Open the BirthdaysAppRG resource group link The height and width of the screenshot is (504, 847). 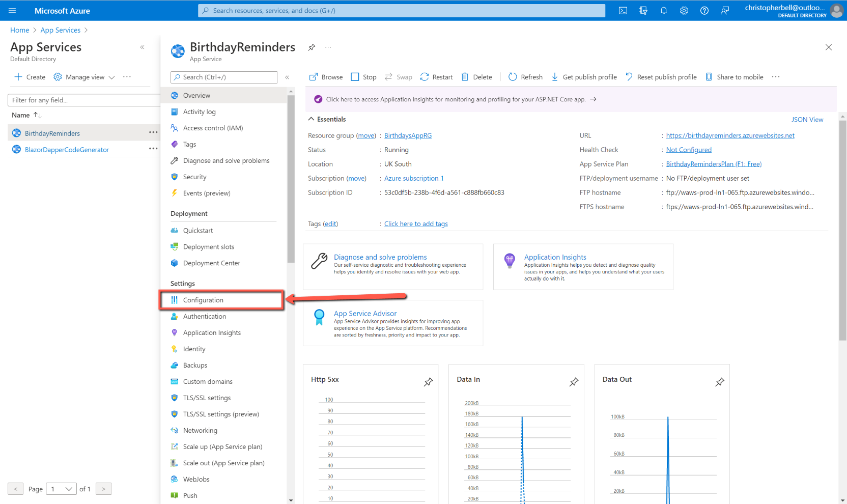coord(407,135)
